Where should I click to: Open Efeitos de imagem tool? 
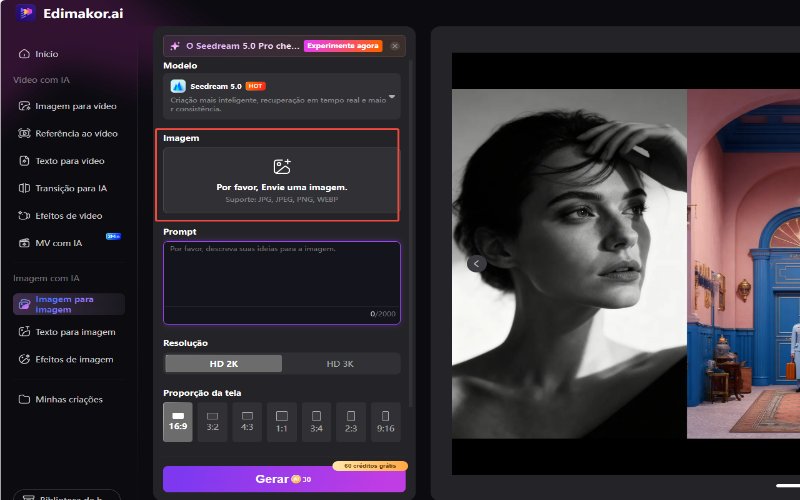tap(66, 359)
